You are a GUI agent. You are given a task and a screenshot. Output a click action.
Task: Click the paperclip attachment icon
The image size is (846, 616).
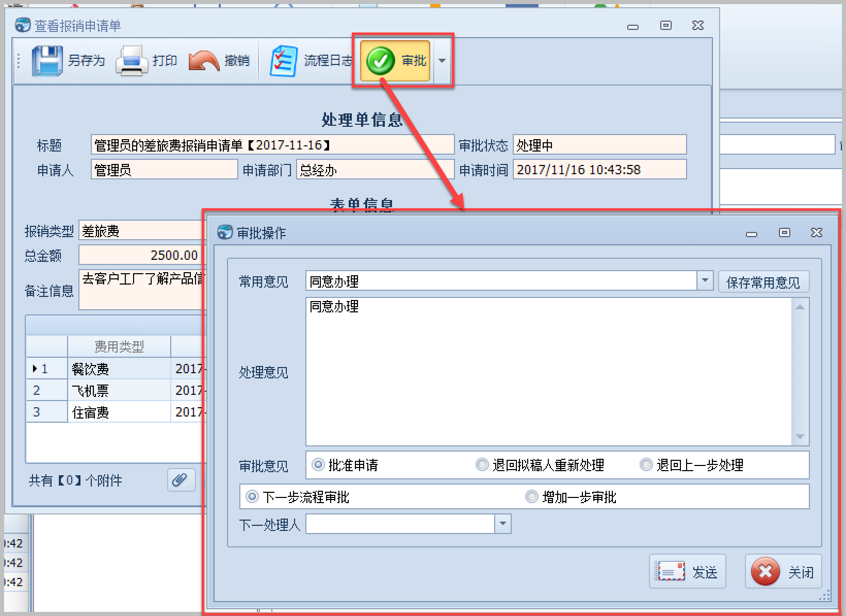181,480
